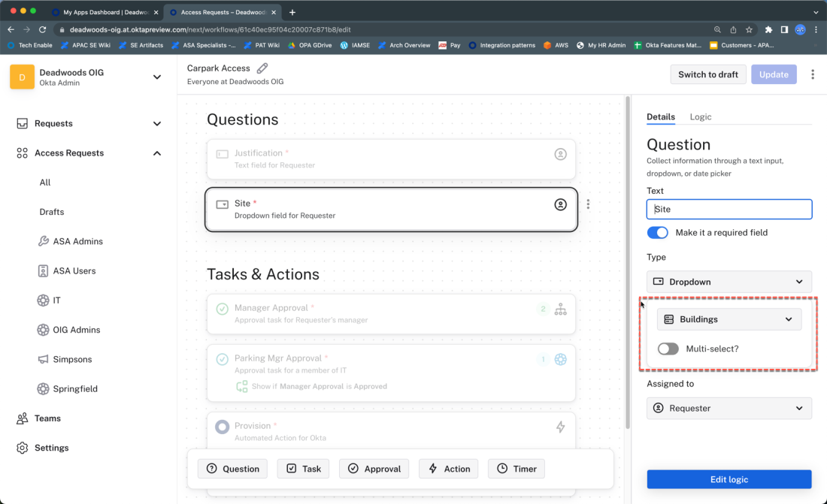Image resolution: width=827 pixels, height=504 pixels.
Task: Click the Requests inbox icon in sidebar
Action: tap(22, 123)
